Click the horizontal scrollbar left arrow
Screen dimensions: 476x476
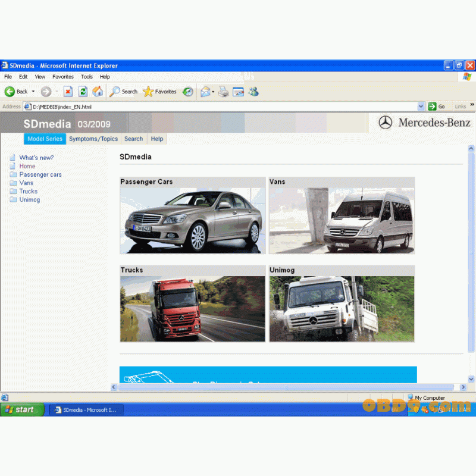tap(114, 387)
